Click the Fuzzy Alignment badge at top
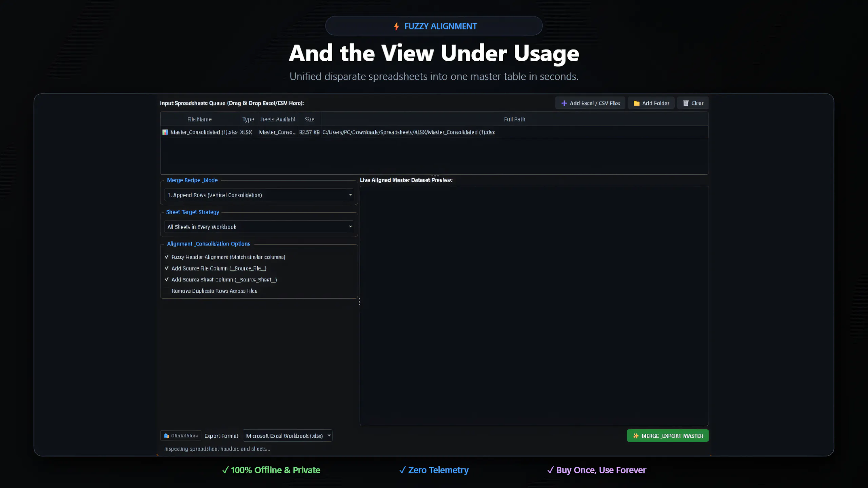The width and height of the screenshot is (868, 488). pyautogui.click(x=434, y=26)
